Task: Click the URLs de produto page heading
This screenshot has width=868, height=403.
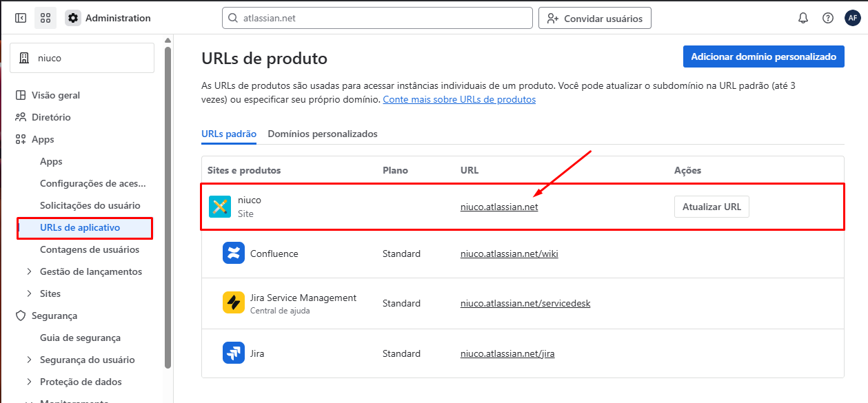Action: coord(264,59)
